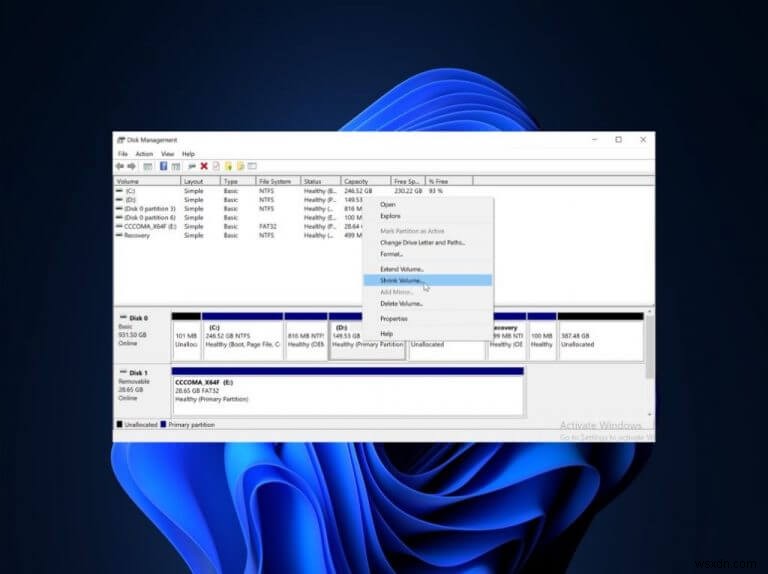Image resolution: width=768 pixels, height=574 pixels.
Task: Open the Action menu
Action: click(144, 154)
